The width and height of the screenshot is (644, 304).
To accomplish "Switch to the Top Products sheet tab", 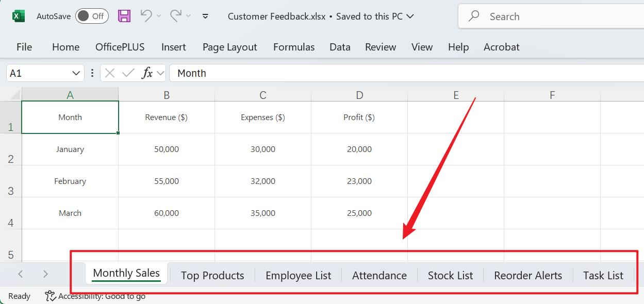I will pyautogui.click(x=212, y=276).
